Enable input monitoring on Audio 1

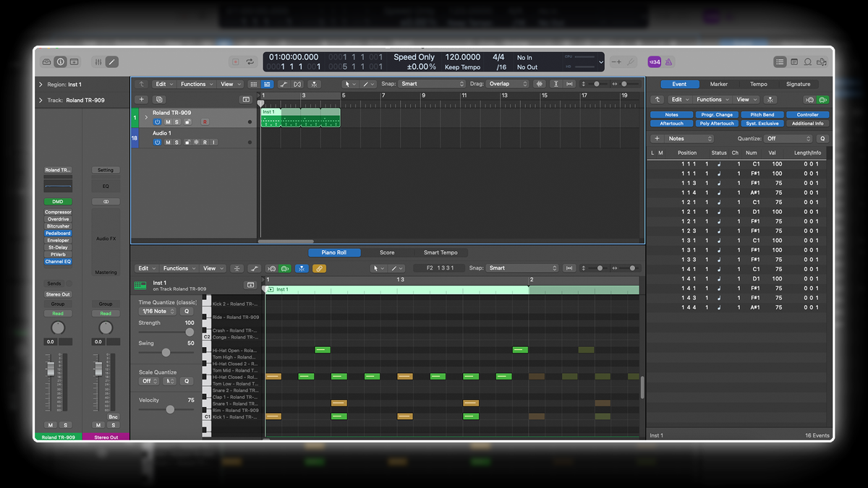214,142
